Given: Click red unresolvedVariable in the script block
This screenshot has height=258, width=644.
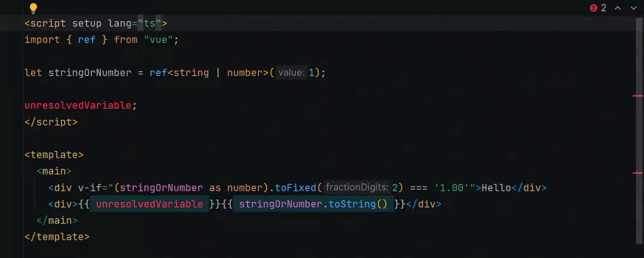Looking at the screenshot, I should [x=78, y=105].
